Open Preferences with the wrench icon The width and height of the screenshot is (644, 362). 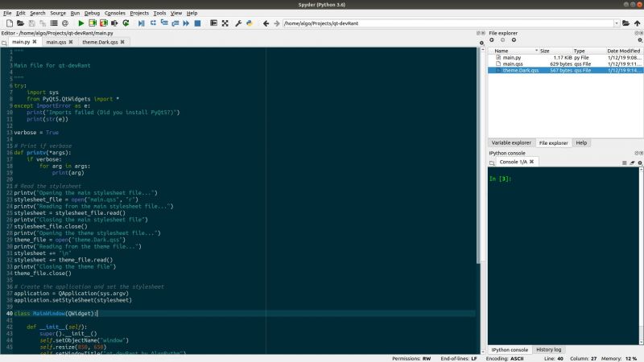pos(238,23)
